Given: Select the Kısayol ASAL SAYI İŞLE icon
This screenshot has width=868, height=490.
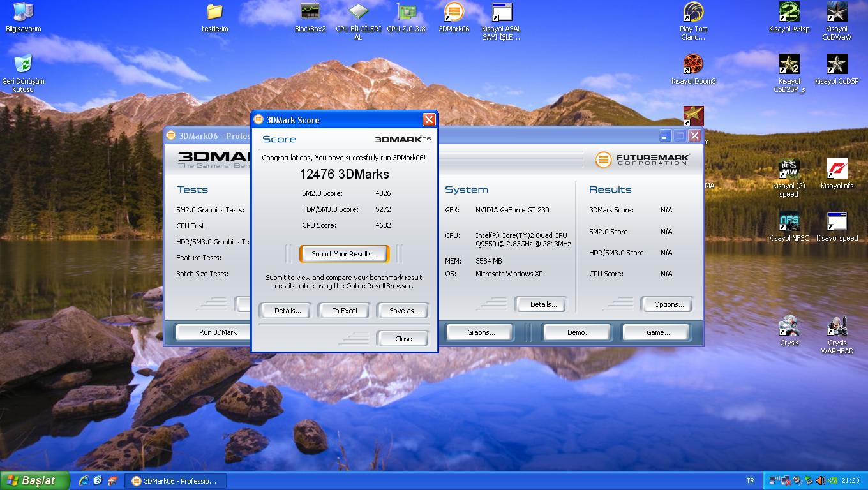Looking at the screenshot, I should (x=502, y=22).
